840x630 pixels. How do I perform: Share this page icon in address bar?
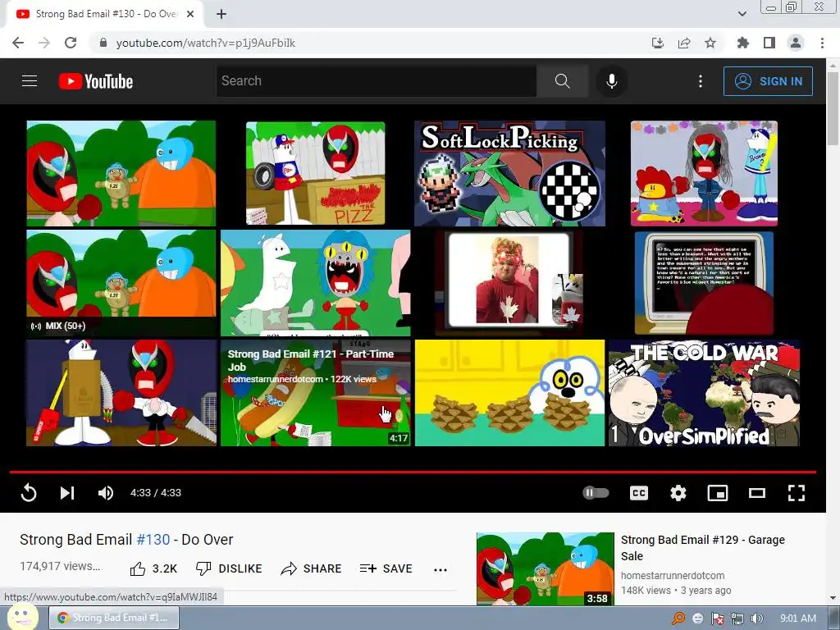point(684,43)
